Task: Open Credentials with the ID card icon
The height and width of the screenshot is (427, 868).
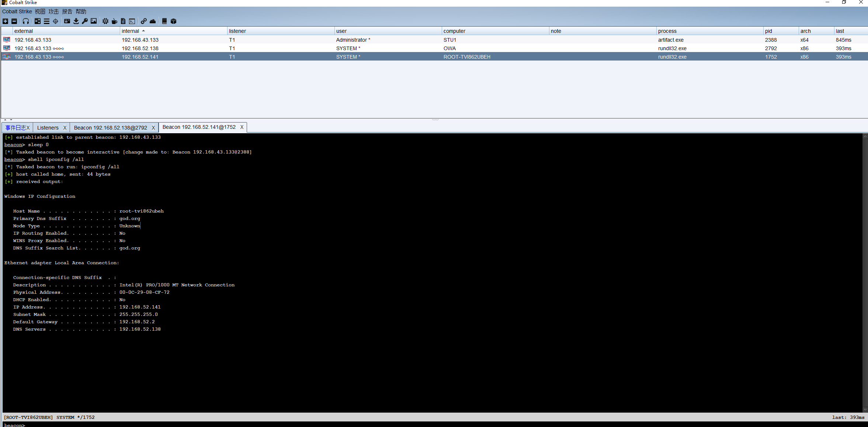Action: click(x=67, y=21)
